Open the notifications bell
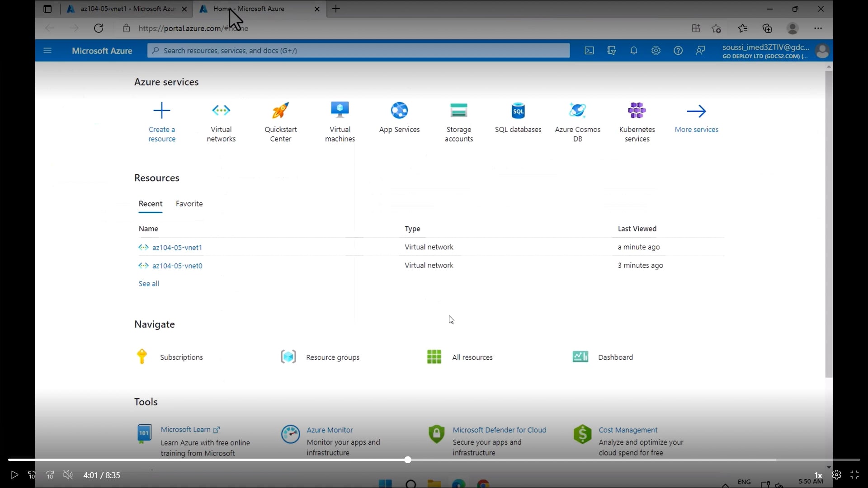 click(x=634, y=50)
